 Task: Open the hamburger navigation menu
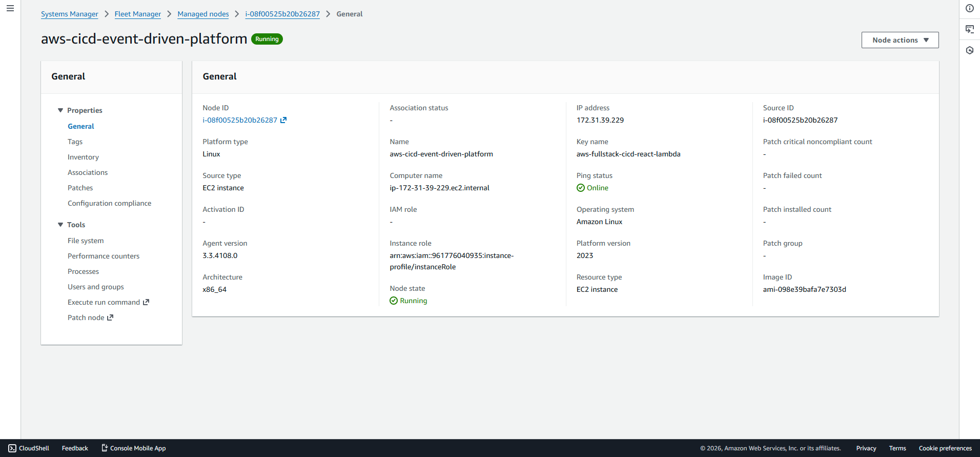pos(10,8)
